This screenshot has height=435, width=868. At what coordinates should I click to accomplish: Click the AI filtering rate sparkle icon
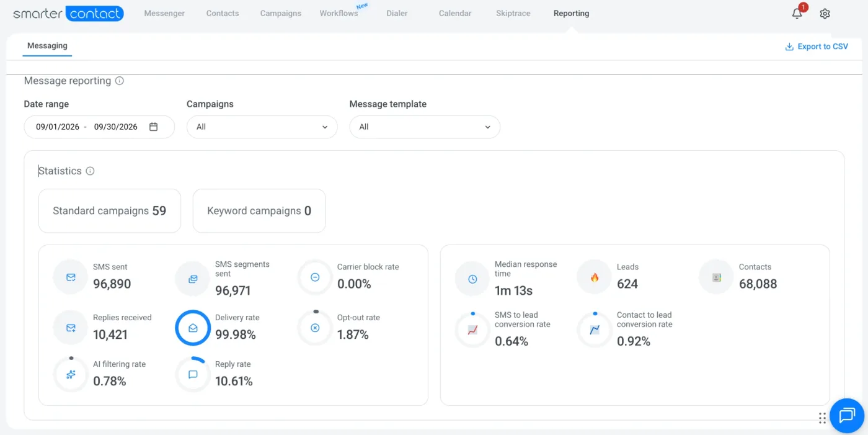[x=71, y=375]
